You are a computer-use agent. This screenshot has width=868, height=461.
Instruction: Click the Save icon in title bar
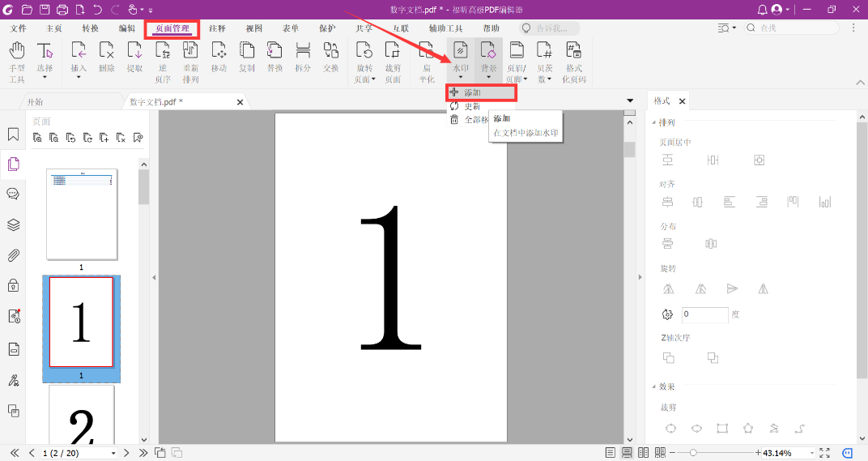click(x=45, y=10)
